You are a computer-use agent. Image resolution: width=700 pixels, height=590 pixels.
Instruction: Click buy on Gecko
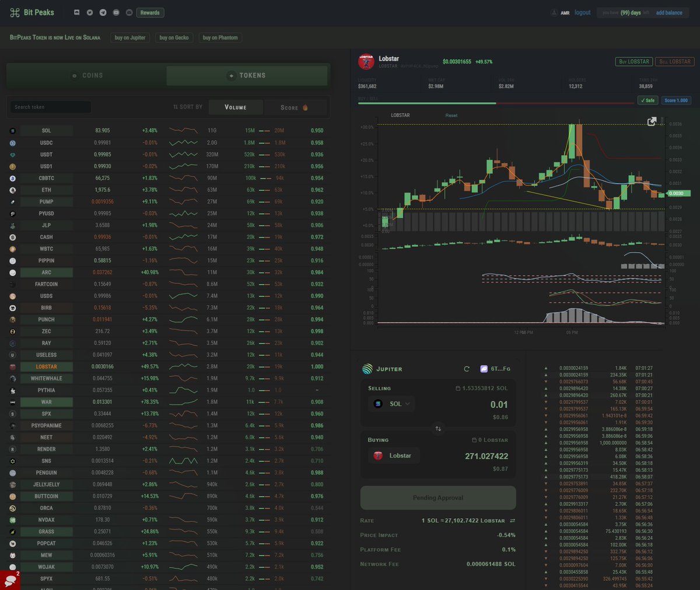point(174,37)
